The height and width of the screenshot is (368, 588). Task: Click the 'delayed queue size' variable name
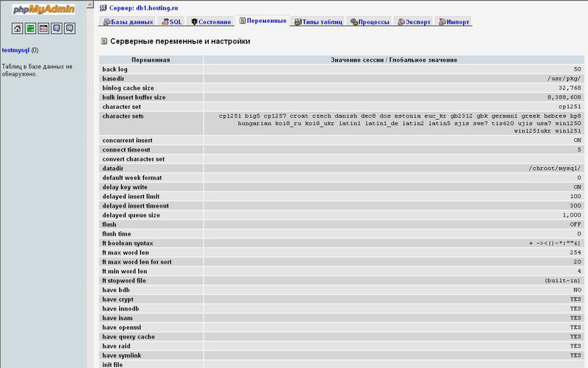132,216
